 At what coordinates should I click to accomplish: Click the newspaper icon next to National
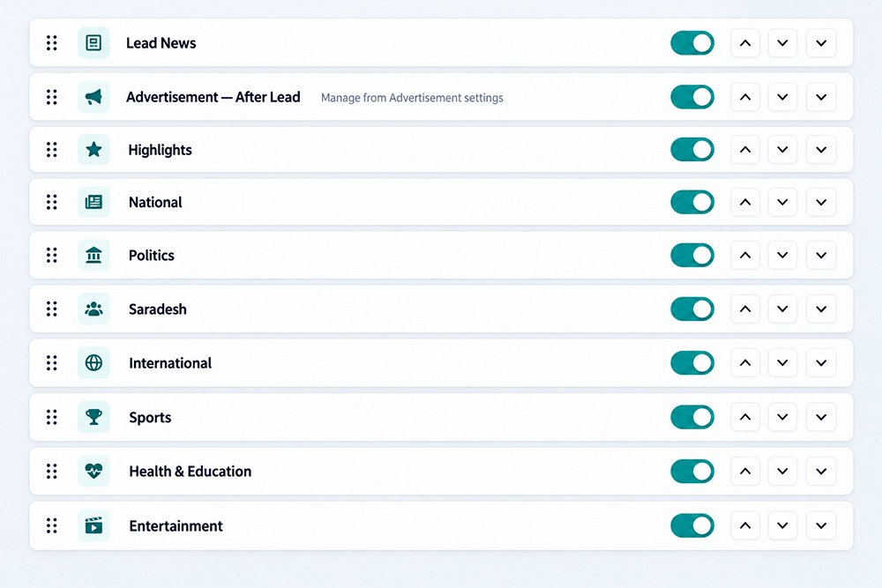[93, 202]
